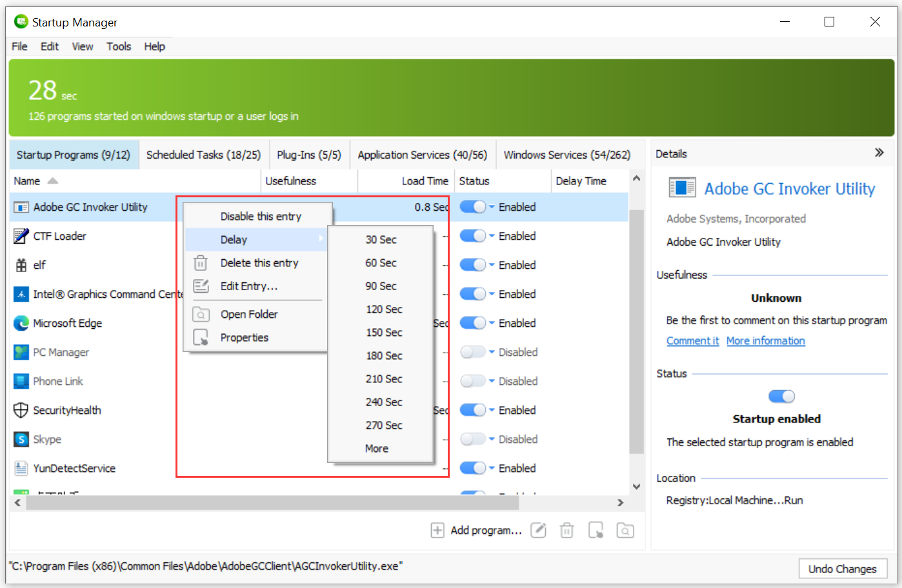
Task: Select Delay in the context menu
Action: pos(235,239)
